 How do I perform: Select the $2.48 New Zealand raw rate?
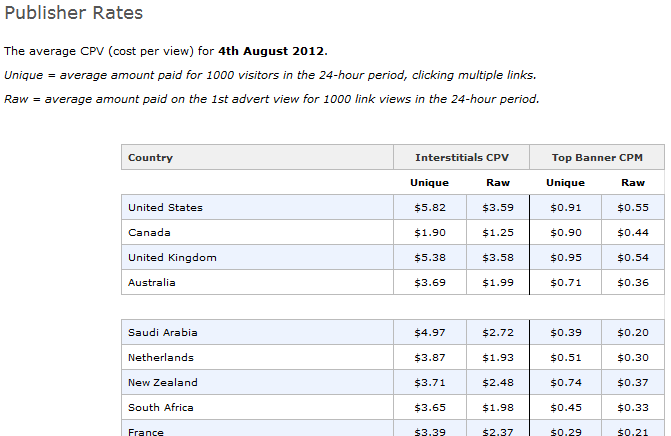tap(498, 382)
